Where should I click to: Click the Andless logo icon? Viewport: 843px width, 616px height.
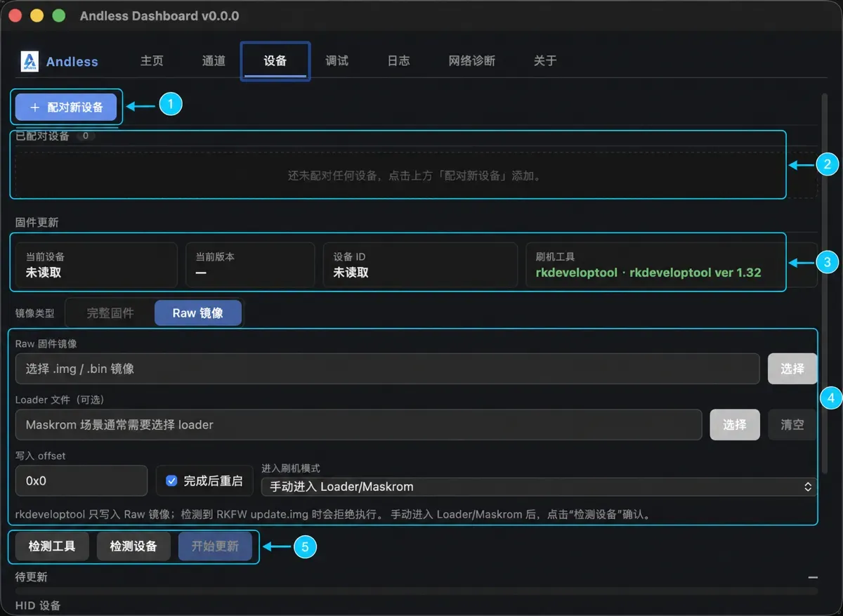click(30, 61)
